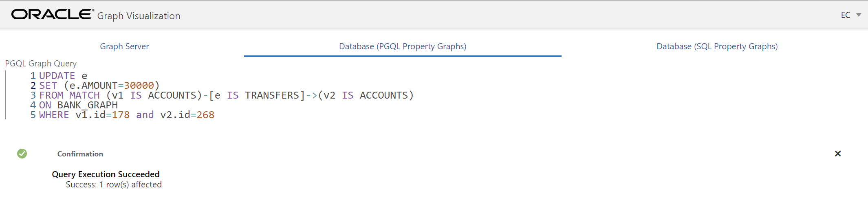868x198 pixels.
Task: Click the Graph Visualization title text
Action: pyautogui.click(x=139, y=16)
